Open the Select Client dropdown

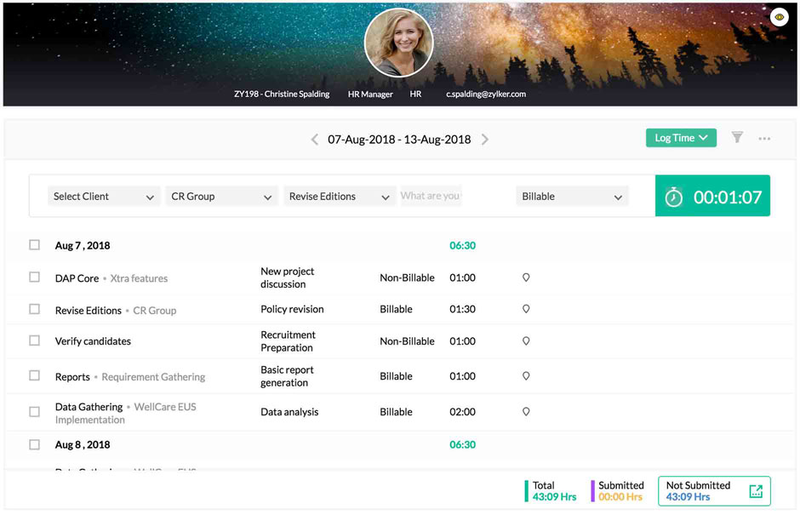(103, 196)
